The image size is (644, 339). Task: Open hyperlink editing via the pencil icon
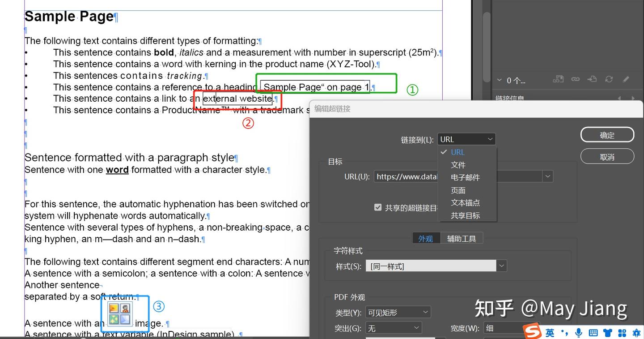point(626,78)
